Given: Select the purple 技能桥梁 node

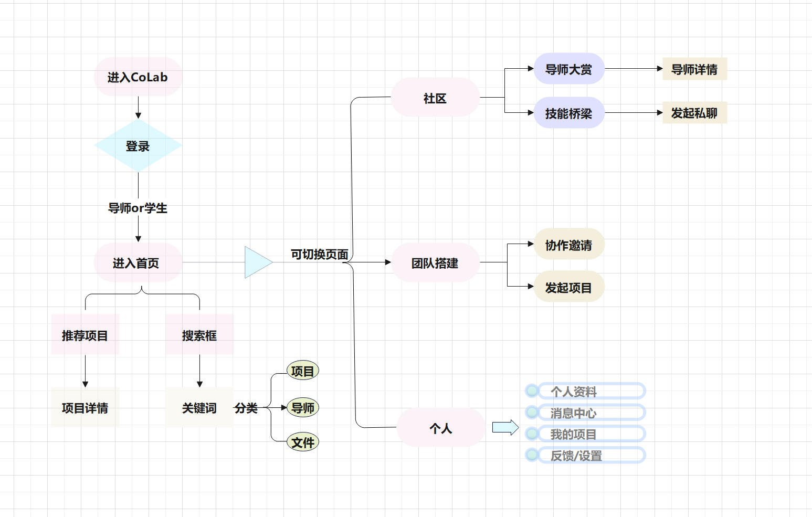Looking at the screenshot, I should [569, 113].
